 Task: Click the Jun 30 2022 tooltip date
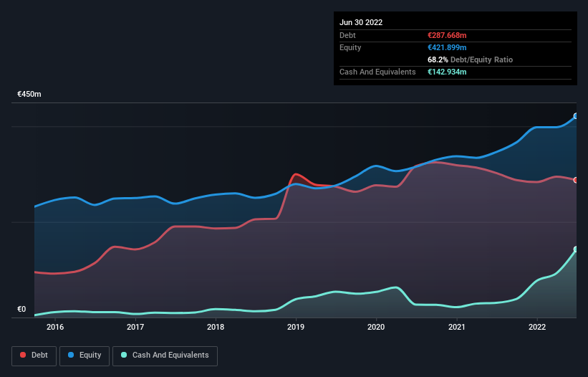pyautogui.click(x=361, y=22)
